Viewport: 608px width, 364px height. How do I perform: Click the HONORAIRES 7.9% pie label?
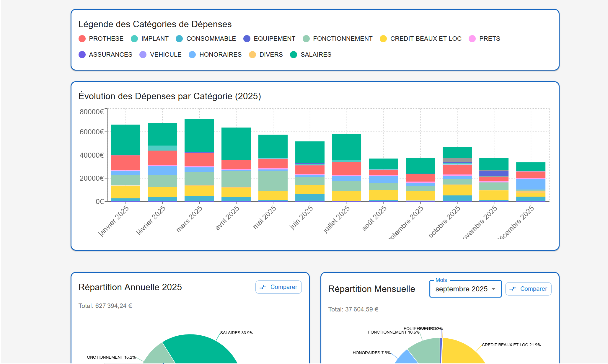pos(371,353)
